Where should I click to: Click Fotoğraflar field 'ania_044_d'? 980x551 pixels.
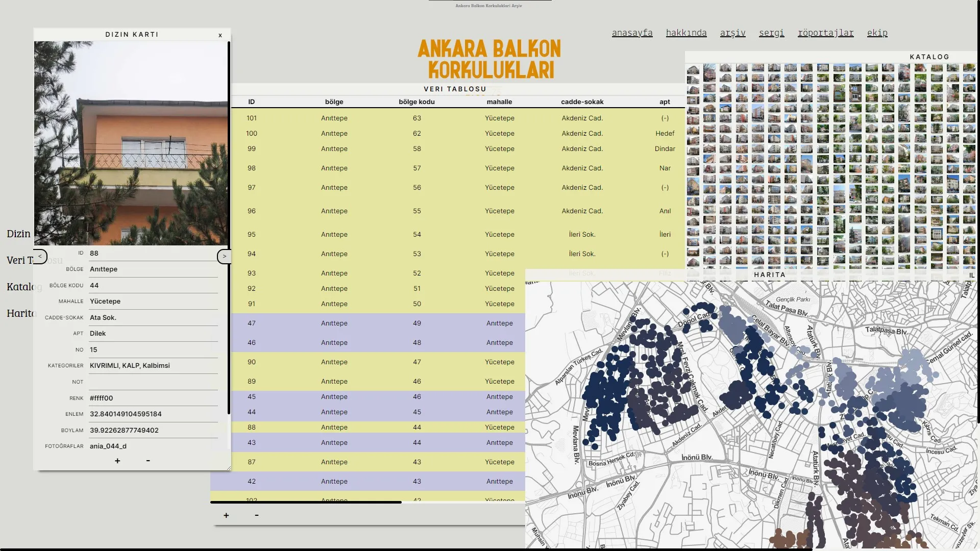point(153,446)
